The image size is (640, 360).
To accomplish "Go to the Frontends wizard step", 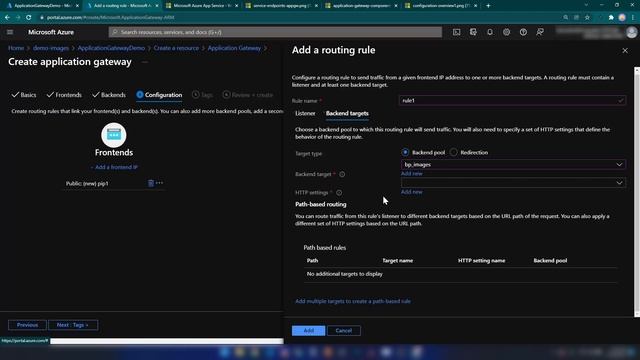I will (x=64, y=95).
